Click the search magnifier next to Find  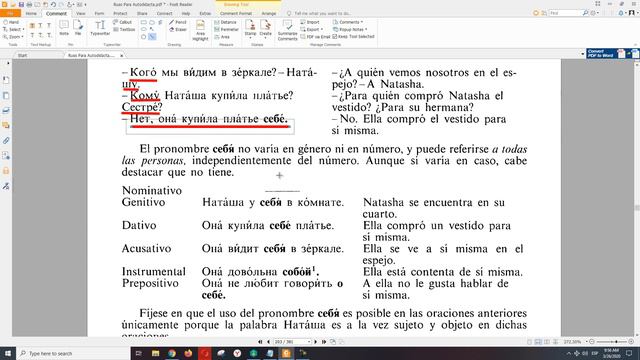point(585,13)
